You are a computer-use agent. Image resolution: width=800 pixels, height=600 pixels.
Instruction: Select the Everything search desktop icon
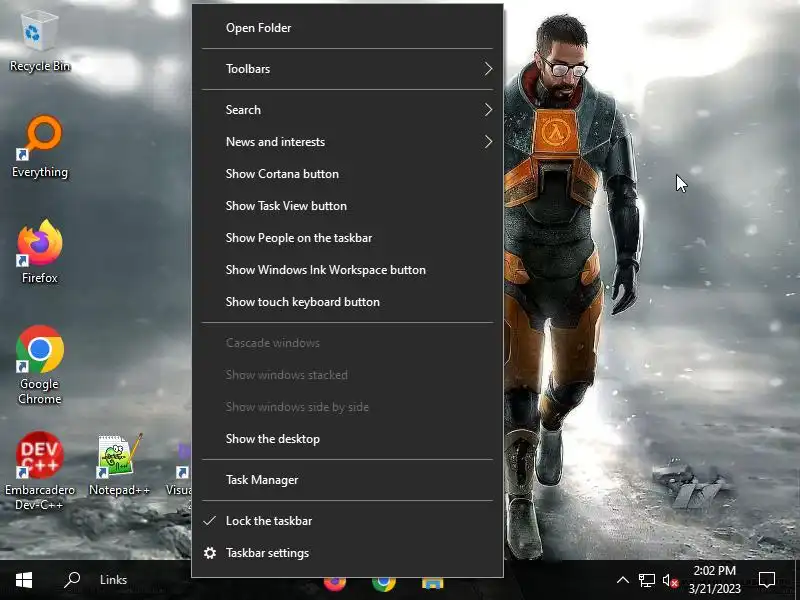[x=40, y=147]
